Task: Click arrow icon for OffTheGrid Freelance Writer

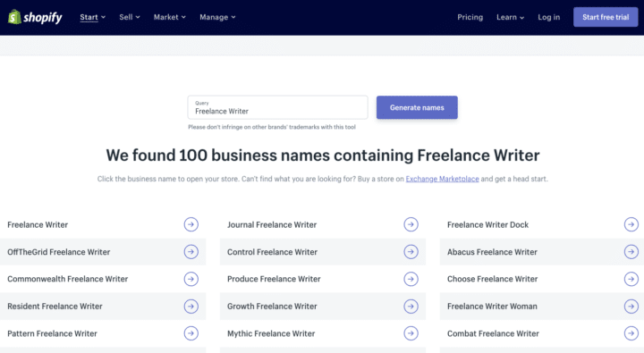Action: click(x=191, y=252)
